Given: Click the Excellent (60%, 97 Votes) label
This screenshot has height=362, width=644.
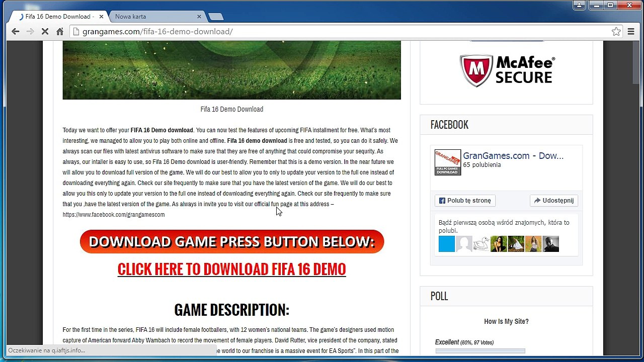Looking at the screenshot, I should tap(464, 342).
